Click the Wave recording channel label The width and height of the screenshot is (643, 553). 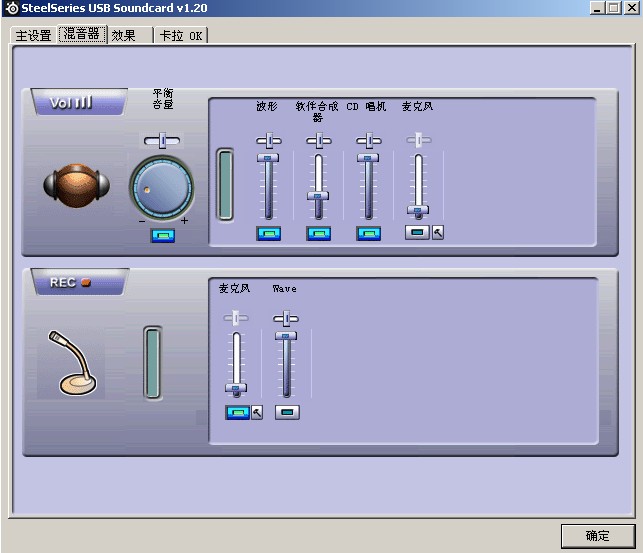(285, 289)
